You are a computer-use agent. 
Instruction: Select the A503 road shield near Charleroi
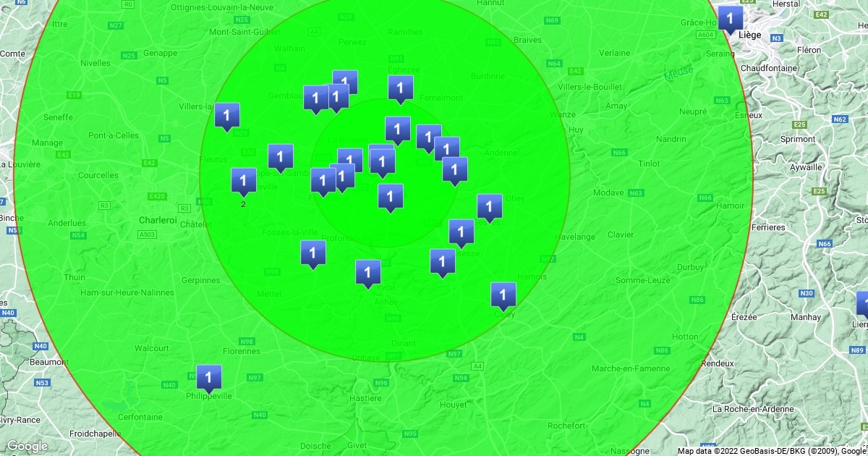pos(148,235)
